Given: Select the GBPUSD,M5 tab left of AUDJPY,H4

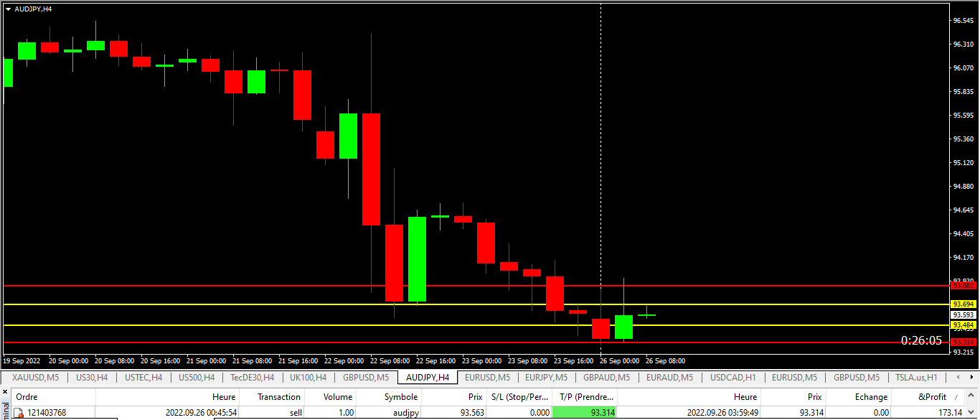Looking at the screenshot, I should (x=366, y=377).
